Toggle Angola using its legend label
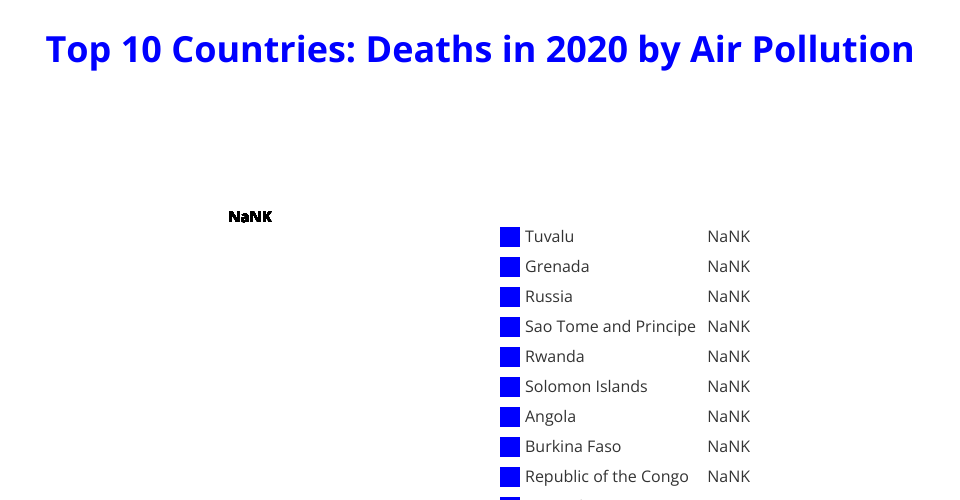The height and width of the screenshot is (500, 960). coord(550,417)
